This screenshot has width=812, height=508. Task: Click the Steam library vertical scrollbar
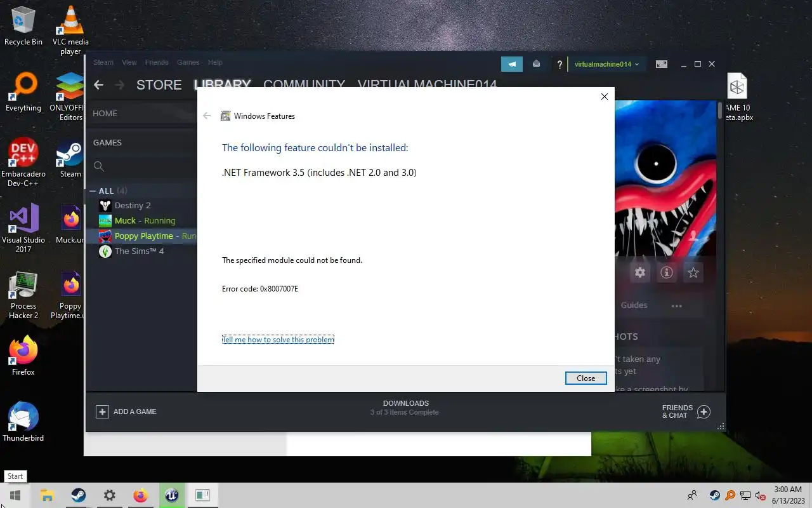coord(720,110)
